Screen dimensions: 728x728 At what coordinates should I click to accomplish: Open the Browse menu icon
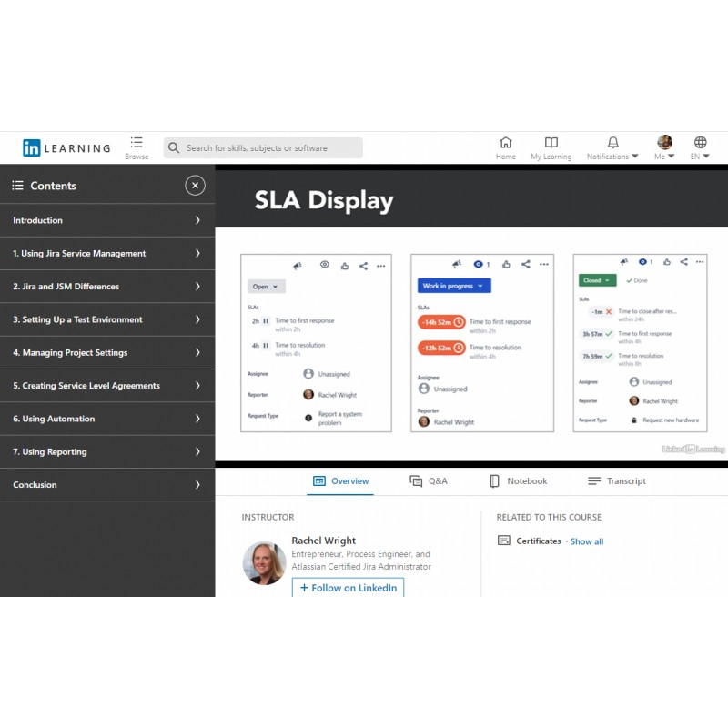click(136, 143)
